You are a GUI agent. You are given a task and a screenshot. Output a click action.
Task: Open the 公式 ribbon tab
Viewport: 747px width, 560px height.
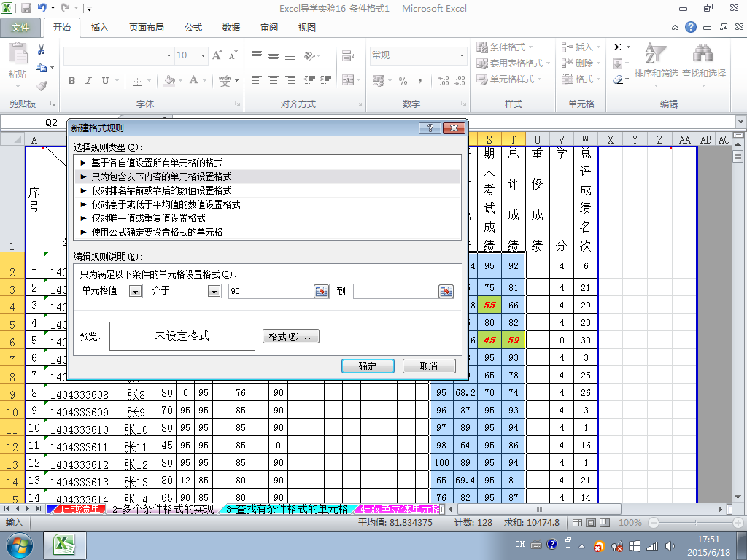pos(193,28)
